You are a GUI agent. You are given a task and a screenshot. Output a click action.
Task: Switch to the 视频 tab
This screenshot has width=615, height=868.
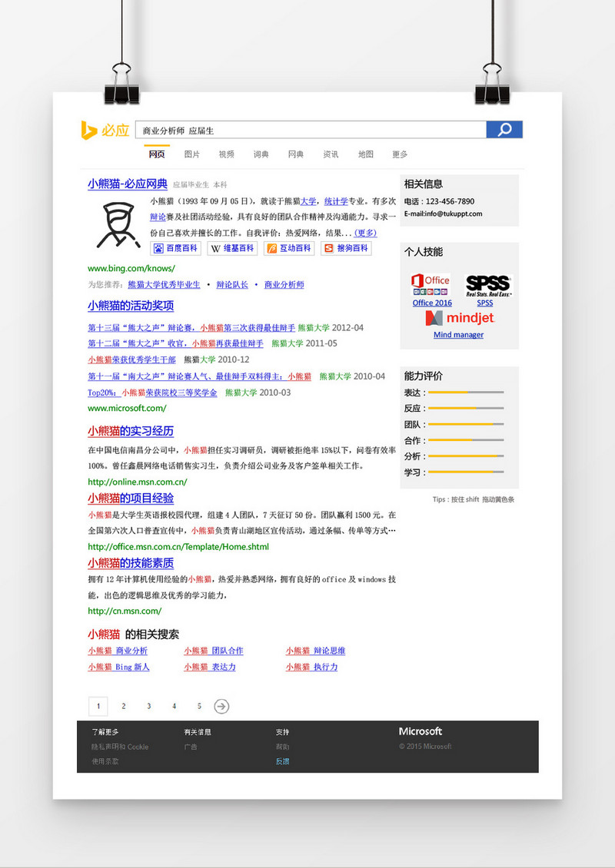coord(226,154)
